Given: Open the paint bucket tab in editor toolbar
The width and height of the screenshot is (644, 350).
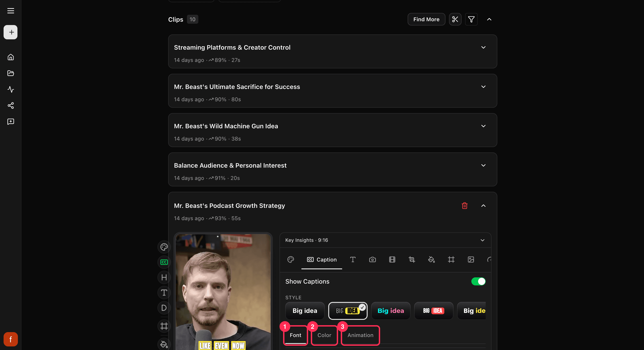Looking at the screenshot, I should tap(431, 259).
